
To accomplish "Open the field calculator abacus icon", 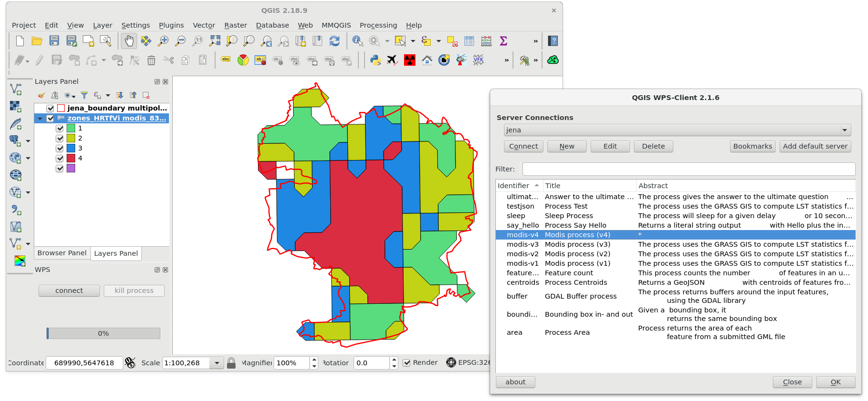I will click(486, 41).
